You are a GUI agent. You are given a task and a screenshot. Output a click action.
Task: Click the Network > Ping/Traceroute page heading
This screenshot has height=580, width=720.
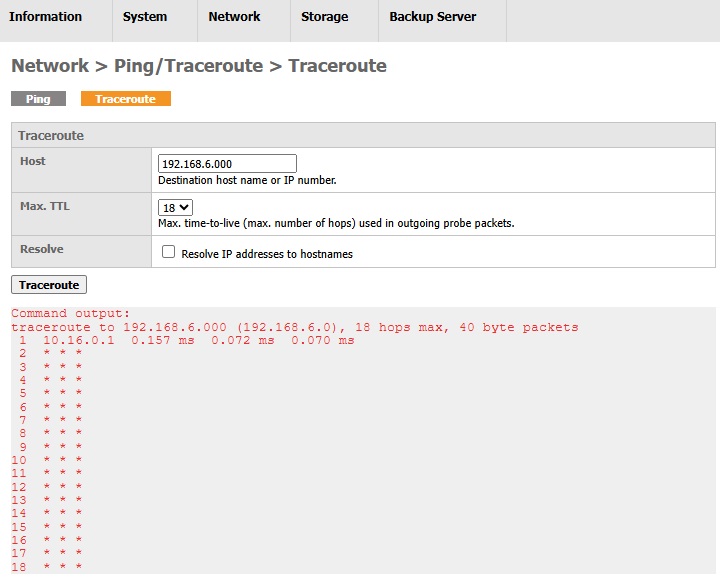(198, 66)
